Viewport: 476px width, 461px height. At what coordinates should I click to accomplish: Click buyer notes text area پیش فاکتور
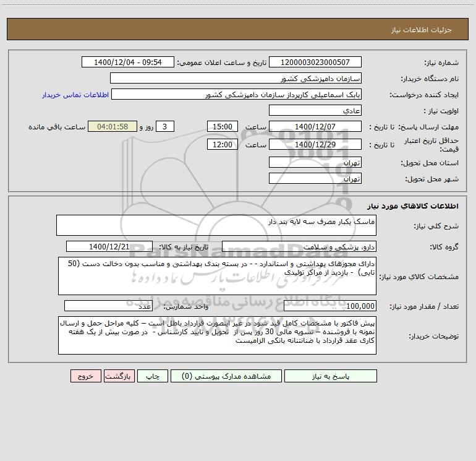coord(217,335)
